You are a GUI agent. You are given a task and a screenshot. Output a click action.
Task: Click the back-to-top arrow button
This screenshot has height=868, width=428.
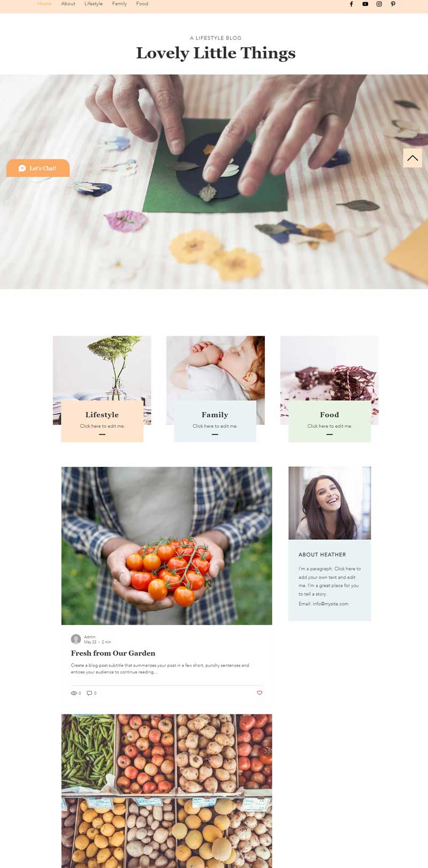pos(412,158)
